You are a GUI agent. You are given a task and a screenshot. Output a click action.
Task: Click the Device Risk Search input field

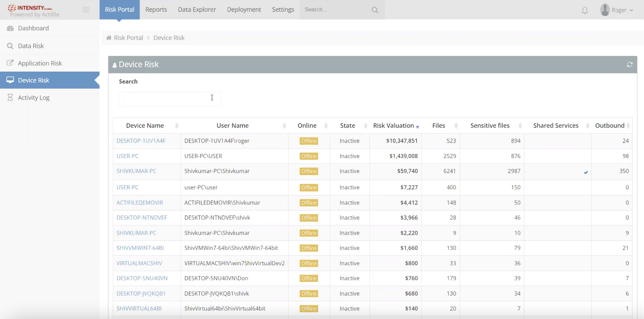170,99
